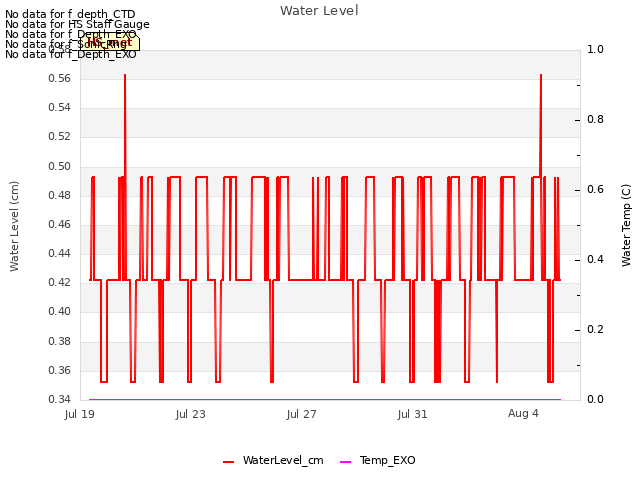Click the Water Temp (C) axis label

626,225
